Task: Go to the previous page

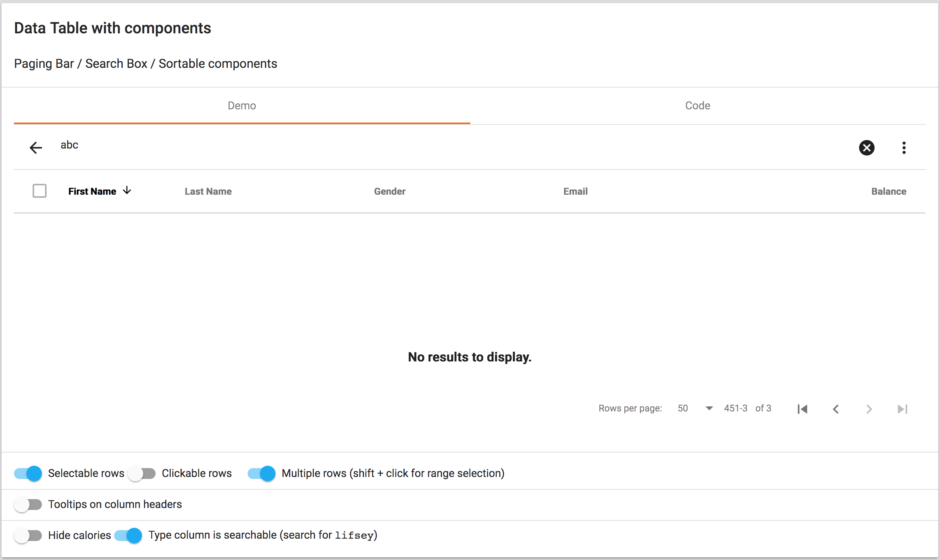Action: (836, 409)
